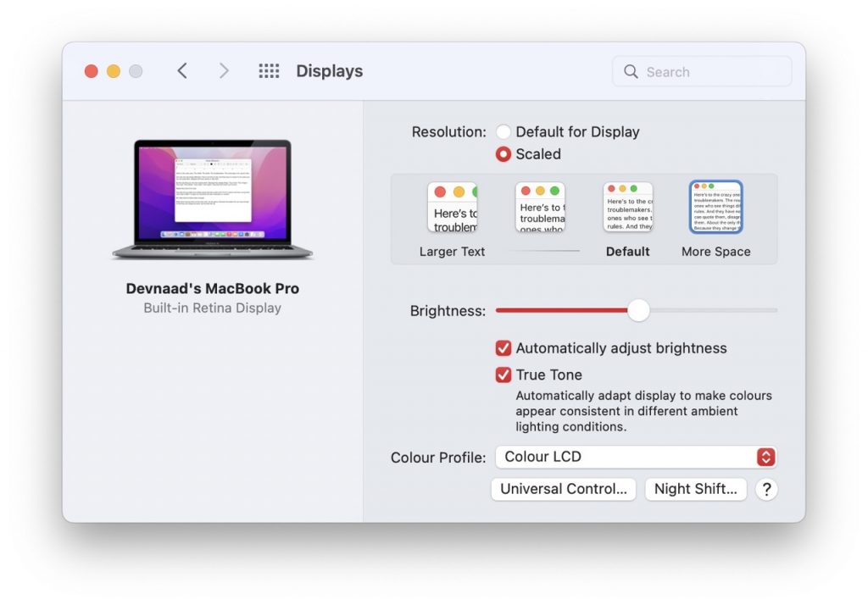The height and width of the screenshot is (605, 868).
Task: Toggle Automatically adjust brightness
Action: pos(504,348)
